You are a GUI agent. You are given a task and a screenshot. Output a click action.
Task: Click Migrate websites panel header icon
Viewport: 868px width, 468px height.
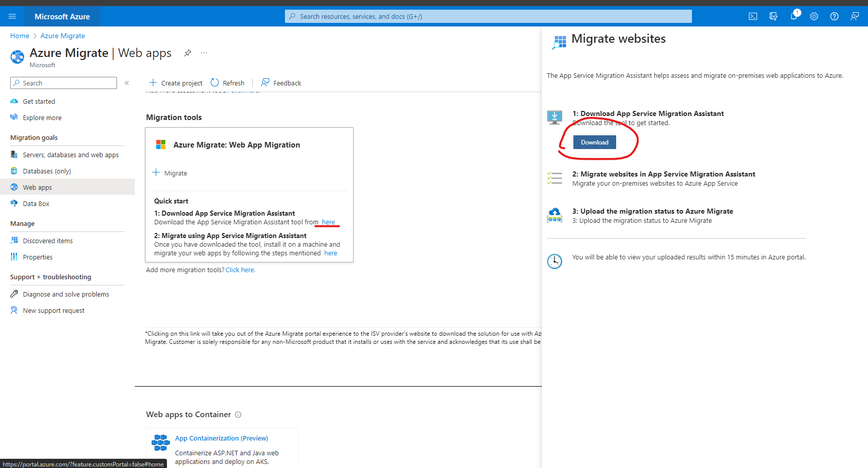coord(559,42)
